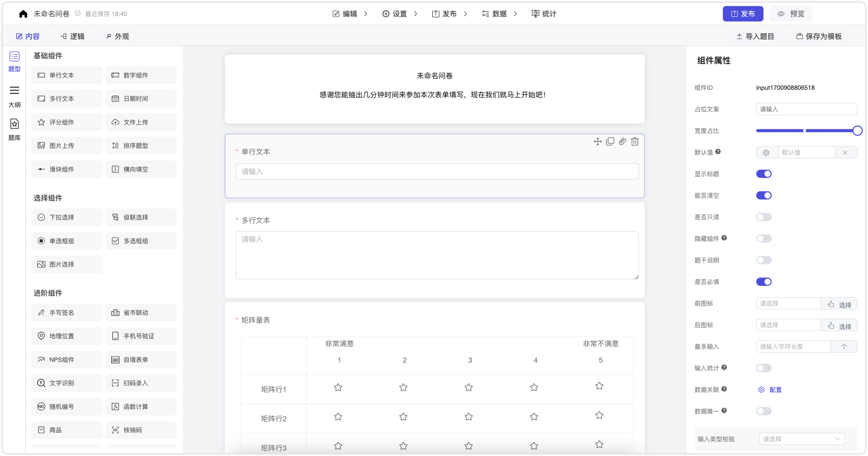Add 滑块组件 component
Viewport: 868px width, 456px height.
67,169
